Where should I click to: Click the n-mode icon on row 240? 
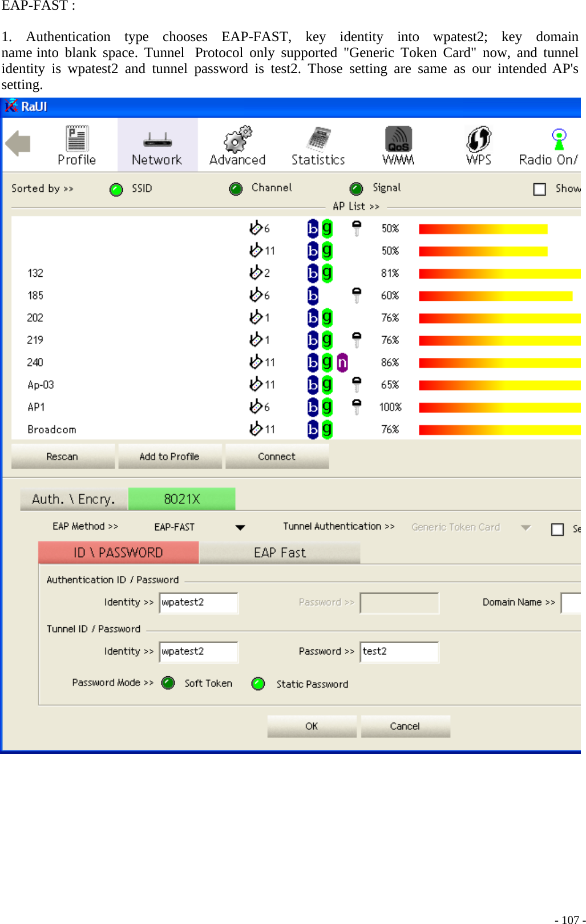click(x=342, y=362)
